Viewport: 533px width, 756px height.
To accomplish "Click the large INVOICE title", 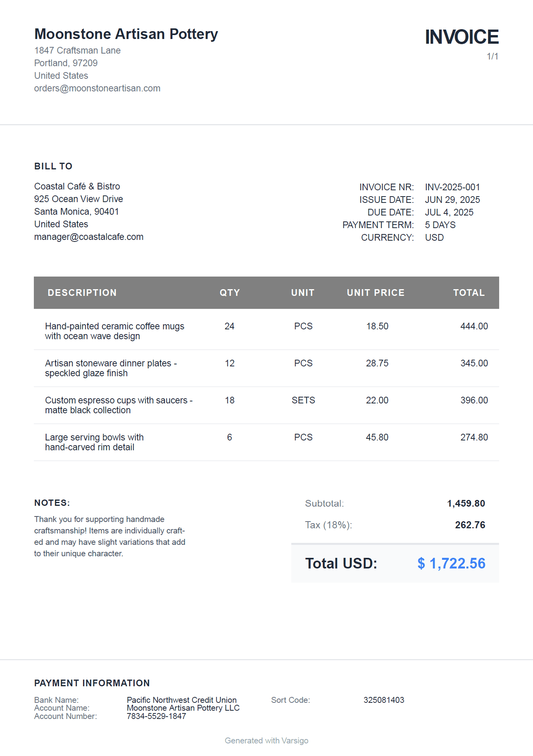I will (461, 37).
